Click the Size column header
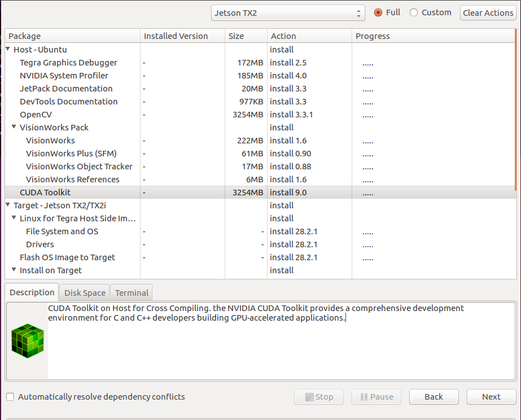Viewport: 521px width, 420px height. [x=246, y=36]
